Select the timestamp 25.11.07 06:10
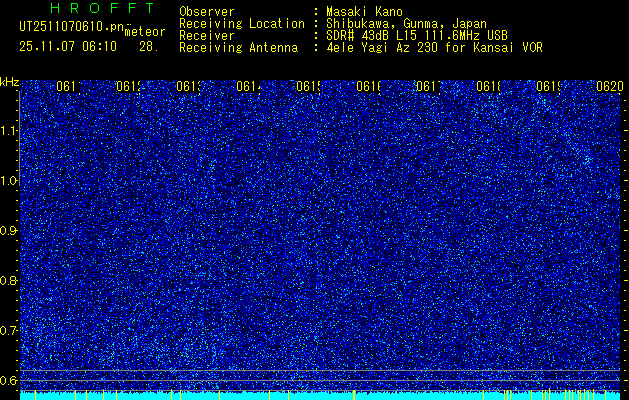The height and width of the screenshot is (400, 629). coord(68,47)
